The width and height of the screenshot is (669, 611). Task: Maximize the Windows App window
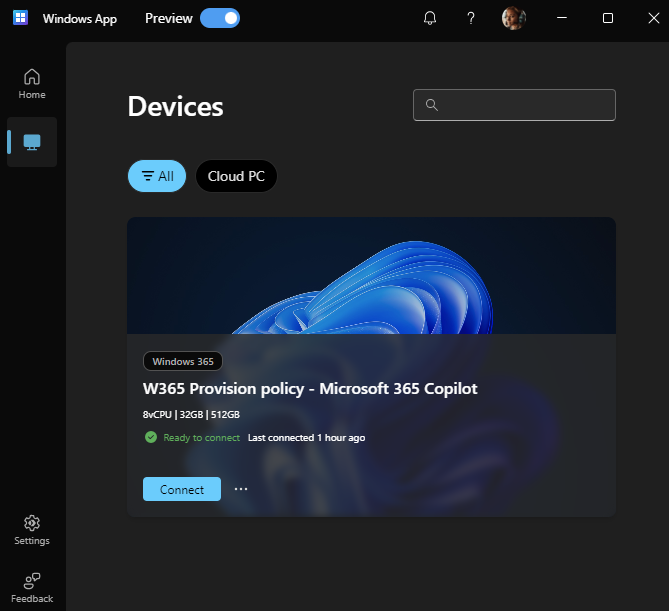(608, 18)
